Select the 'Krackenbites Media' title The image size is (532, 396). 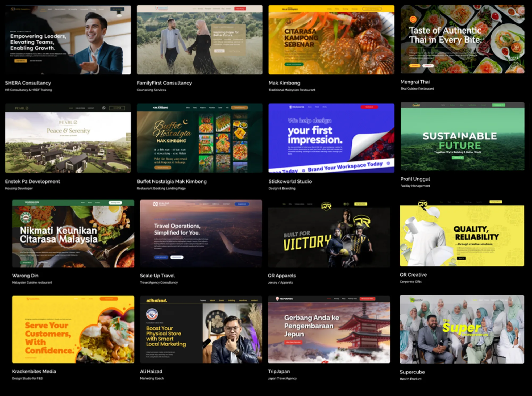coord(34,372)
